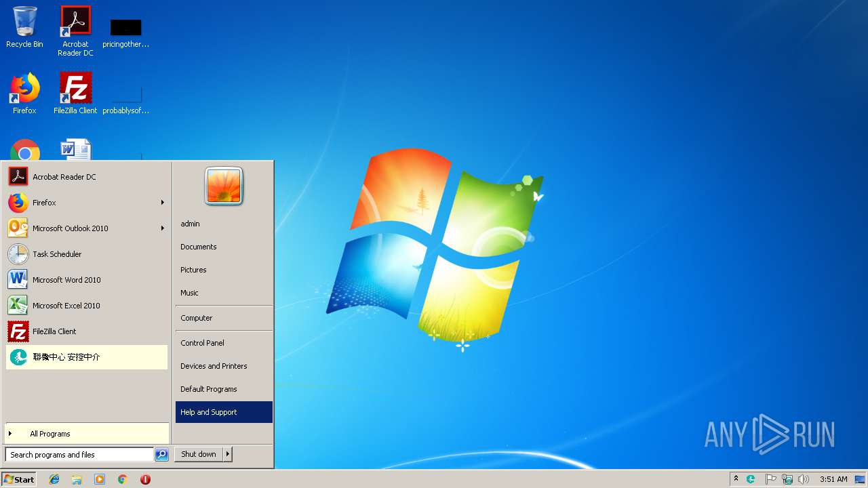
Task: Click the 3:51 AM clock
Action: tap(833, 479)
